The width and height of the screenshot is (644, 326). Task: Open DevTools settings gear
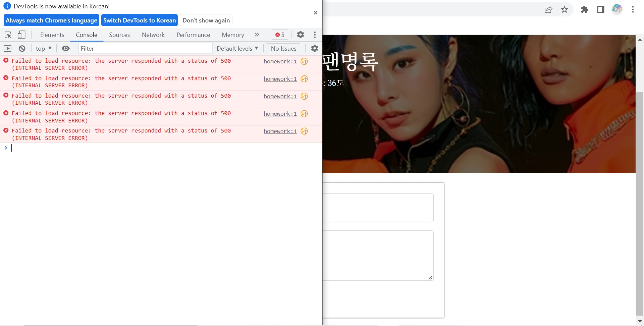[301, 35]
